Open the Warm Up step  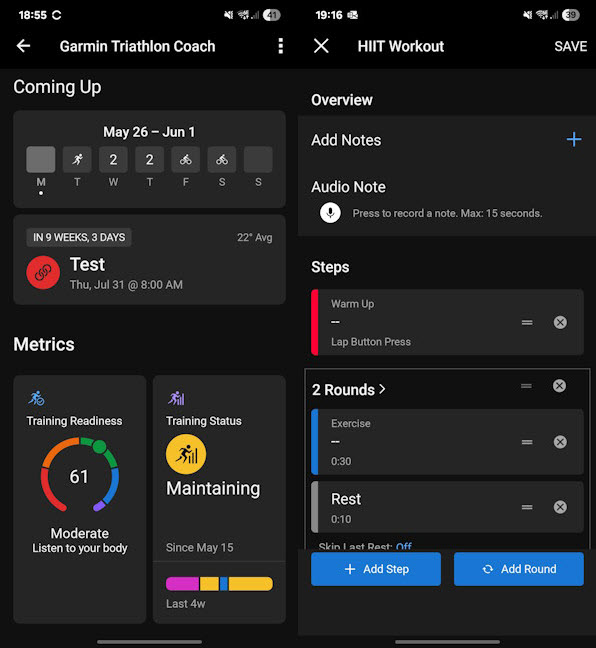[x=447, y=322]
